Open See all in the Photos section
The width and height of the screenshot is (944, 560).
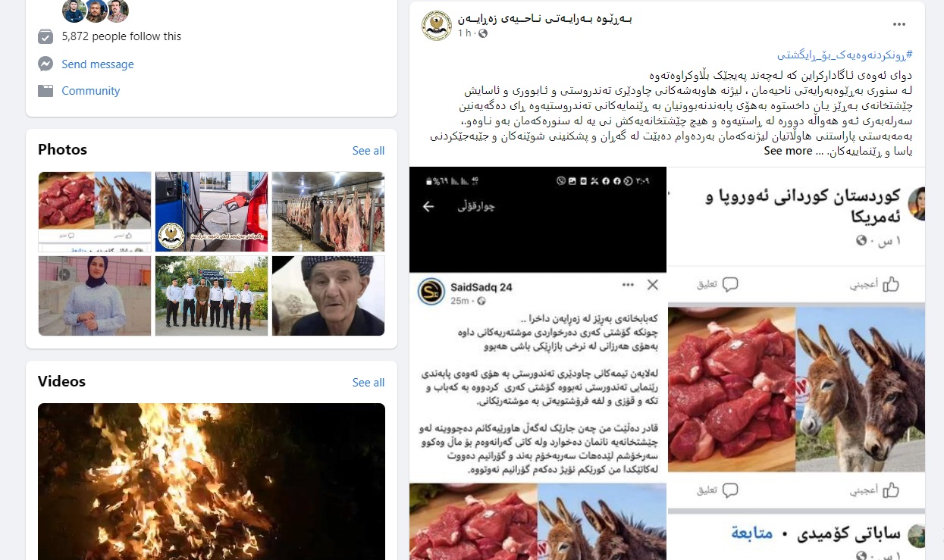(369, 151)
